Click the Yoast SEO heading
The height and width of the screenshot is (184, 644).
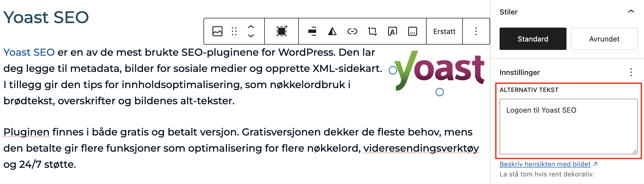point(46,17)
